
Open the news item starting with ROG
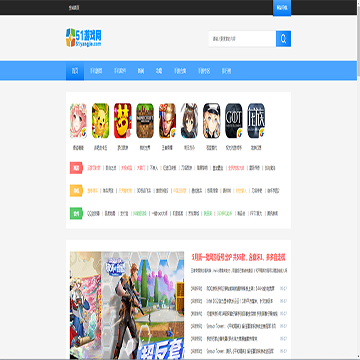[x=241, y=288]
